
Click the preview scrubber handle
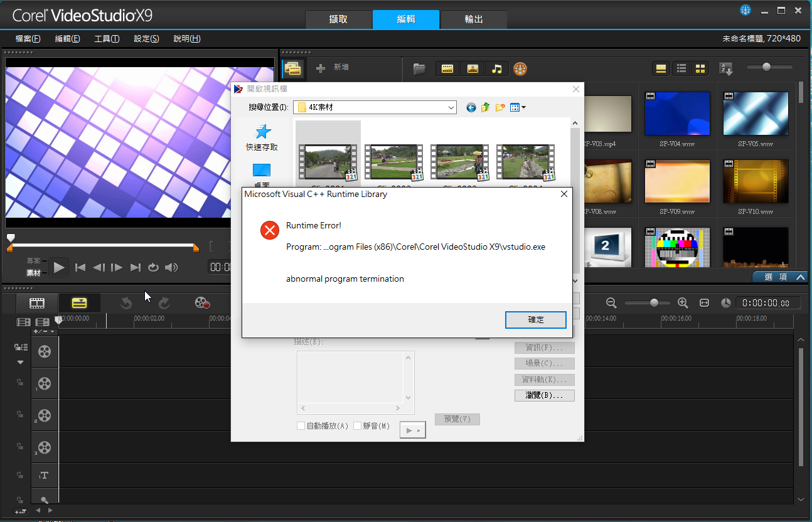11,238
